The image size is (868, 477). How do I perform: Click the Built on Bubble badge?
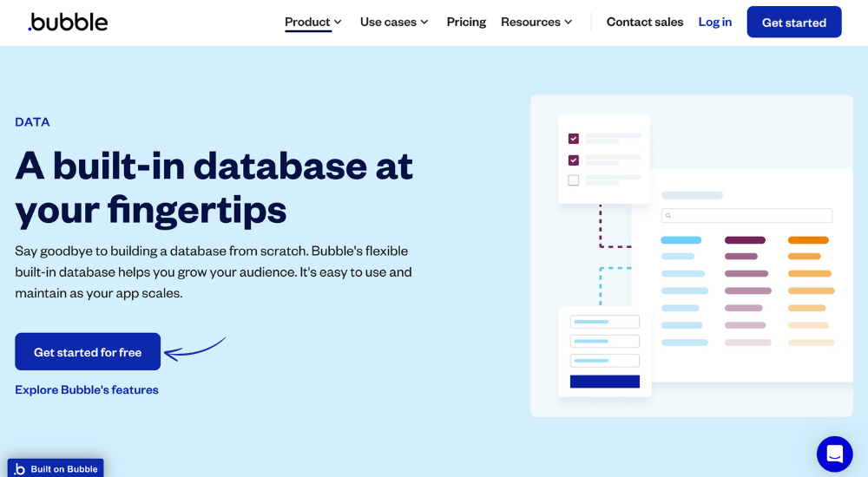56,468
